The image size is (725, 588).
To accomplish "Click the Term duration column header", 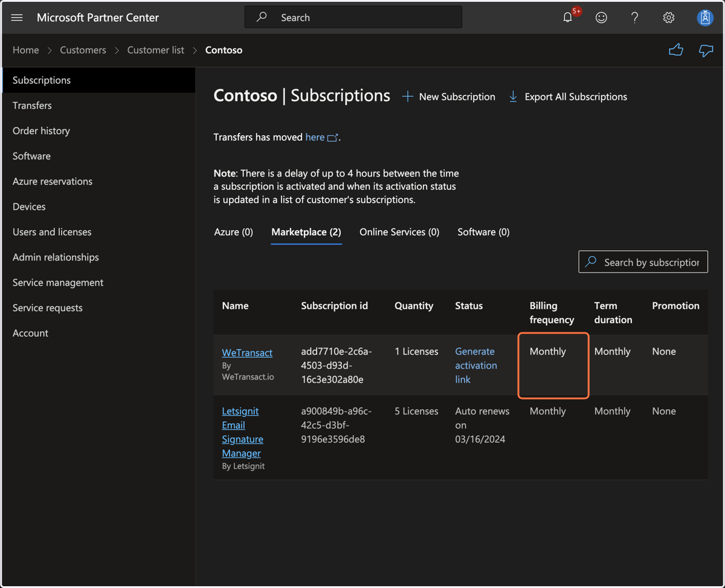I will [613, 312].
